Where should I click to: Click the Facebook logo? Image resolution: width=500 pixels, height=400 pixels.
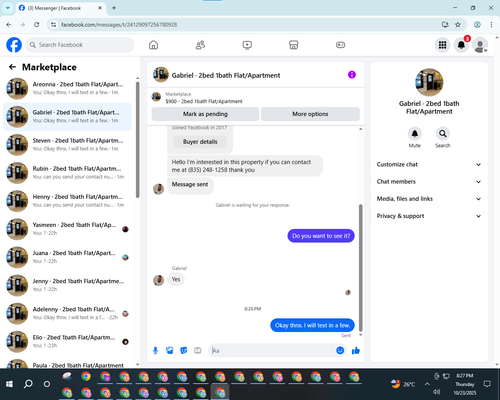(14, 45)
